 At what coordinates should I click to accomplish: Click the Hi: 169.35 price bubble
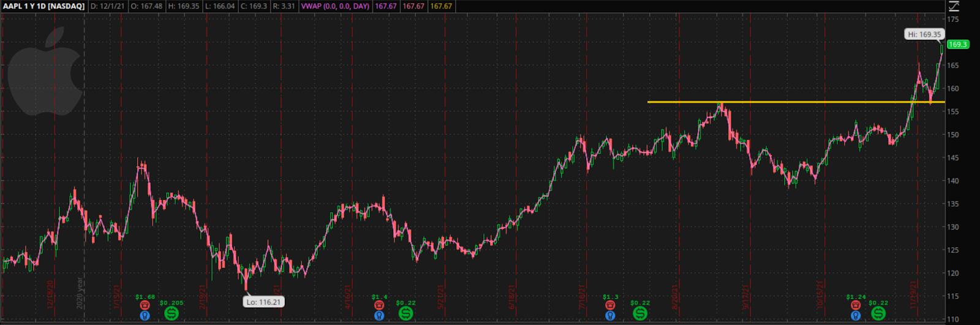[924, 34]
